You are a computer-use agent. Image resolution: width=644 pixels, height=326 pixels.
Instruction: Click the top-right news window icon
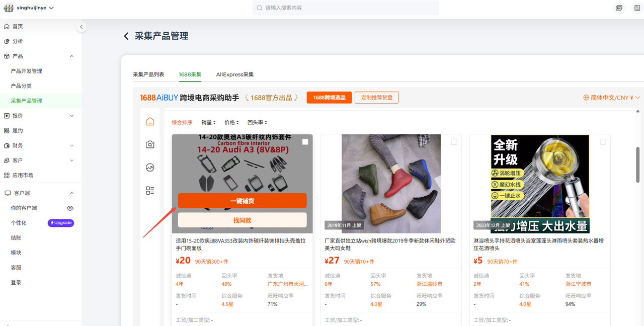point(619,8)
